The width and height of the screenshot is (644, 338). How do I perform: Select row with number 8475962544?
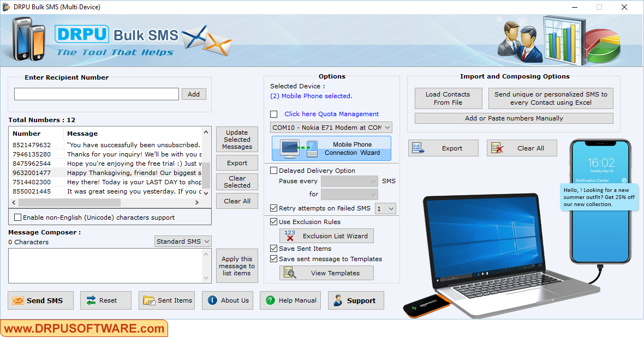pos(106,163)
